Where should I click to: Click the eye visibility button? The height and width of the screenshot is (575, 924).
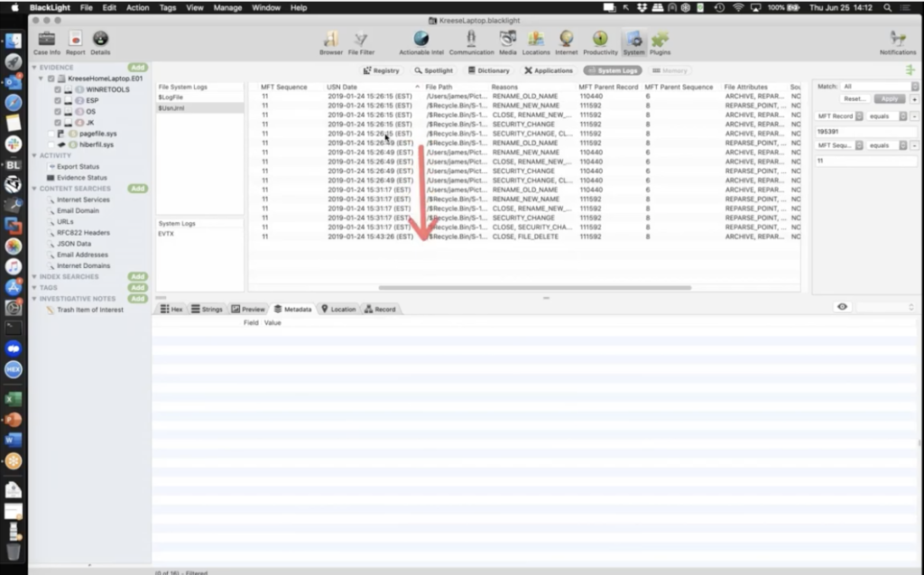[x=842, y=307]
